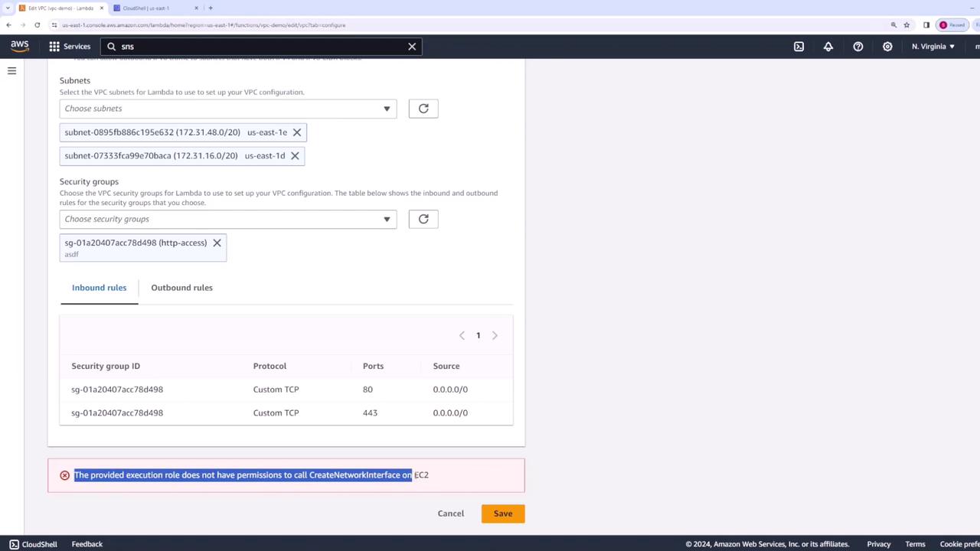
Task: Open the CloudShell icon in top navigation bar
Action: (x=799, y=47)
